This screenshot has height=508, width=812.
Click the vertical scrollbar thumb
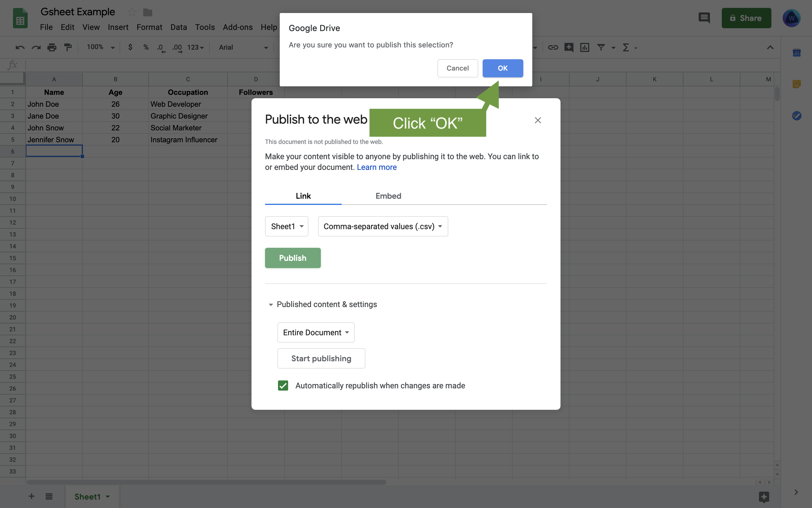click(777, 94)
